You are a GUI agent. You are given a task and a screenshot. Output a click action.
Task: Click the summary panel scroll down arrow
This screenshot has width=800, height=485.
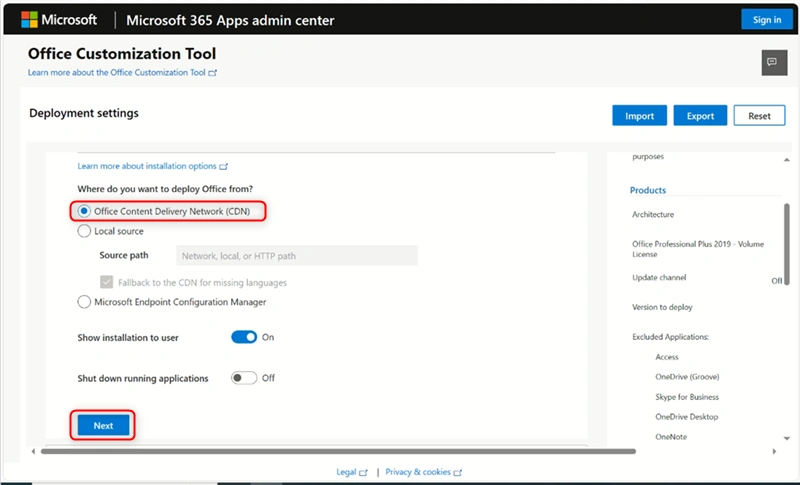click(786, 438)
